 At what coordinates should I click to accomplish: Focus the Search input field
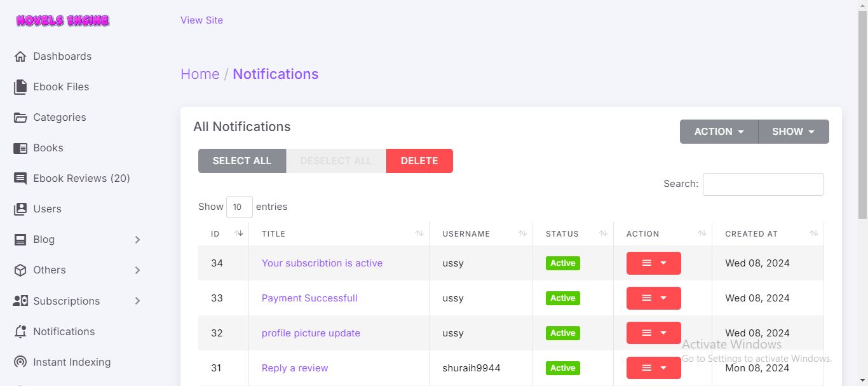pos(763,184)
